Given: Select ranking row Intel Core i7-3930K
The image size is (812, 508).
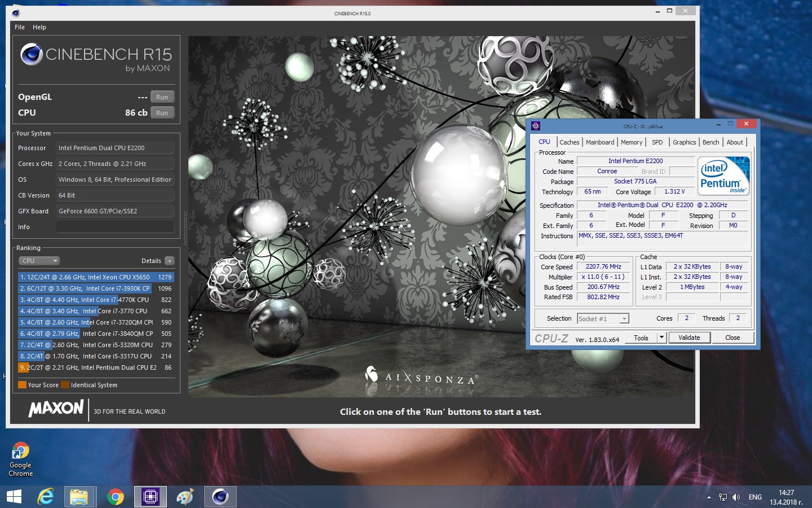Looking at the screenshot, I should pyautogui.click(x=96, y=288).
